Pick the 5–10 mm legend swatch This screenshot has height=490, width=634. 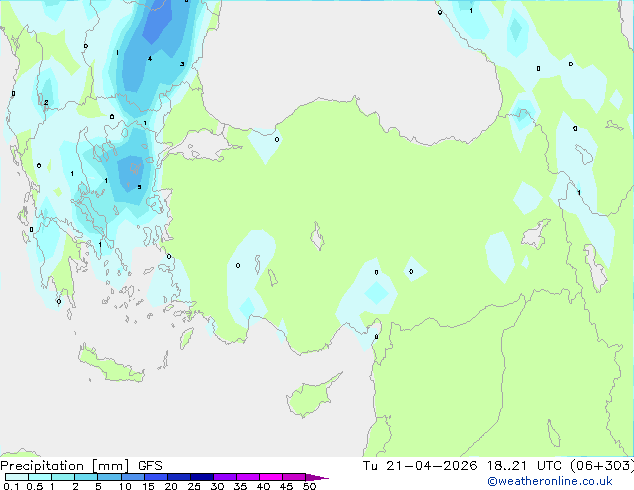(109, 477)
